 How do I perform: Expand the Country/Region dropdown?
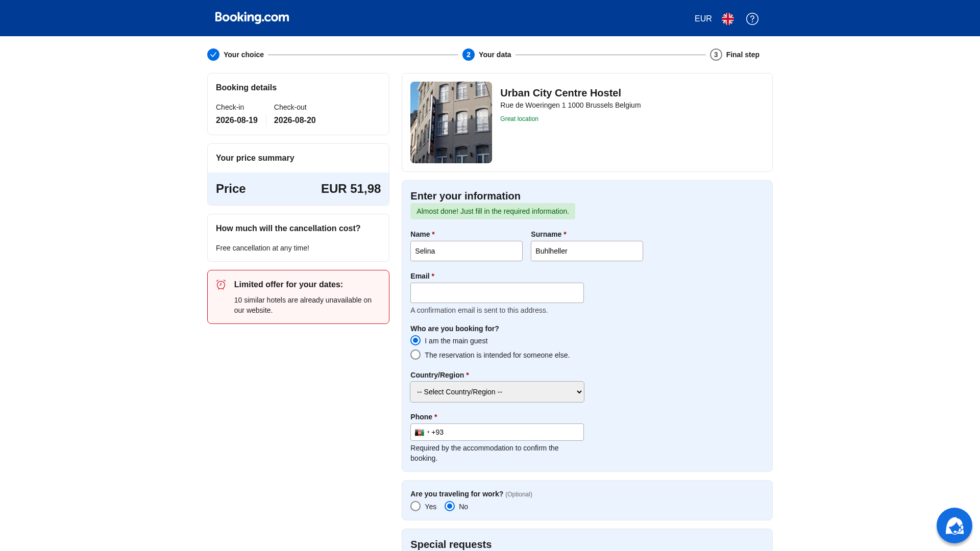[x=497, y=392]
